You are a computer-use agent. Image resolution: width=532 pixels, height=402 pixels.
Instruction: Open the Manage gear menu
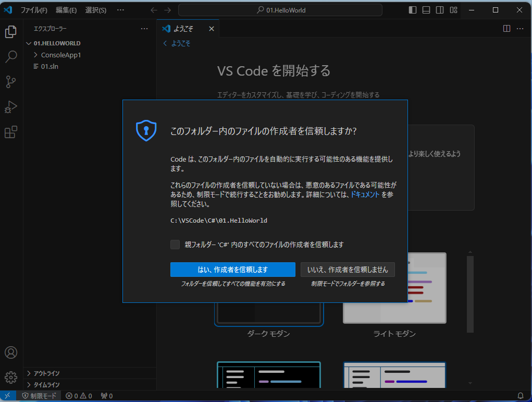click(11, 377)
